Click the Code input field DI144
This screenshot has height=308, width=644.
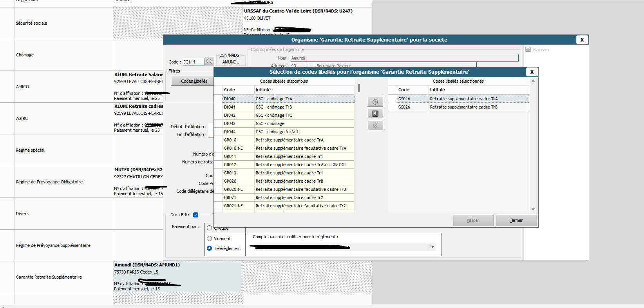click(x=193, y=62)
